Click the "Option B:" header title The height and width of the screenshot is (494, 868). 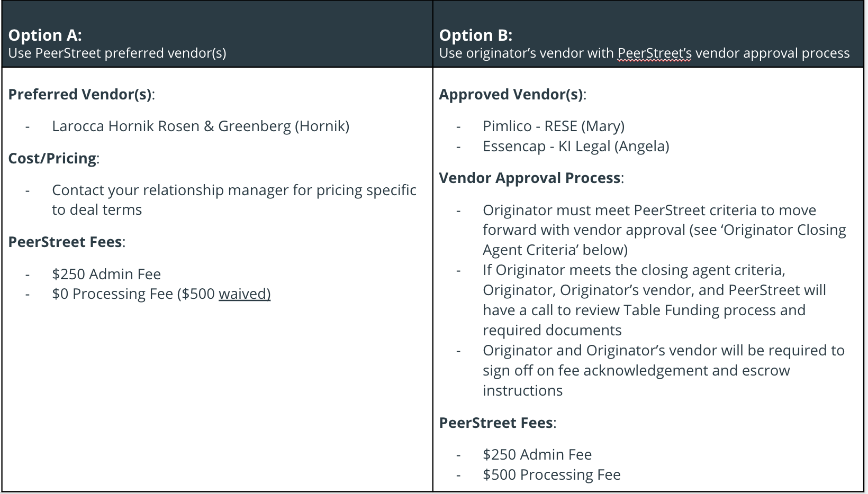[475, 35]
